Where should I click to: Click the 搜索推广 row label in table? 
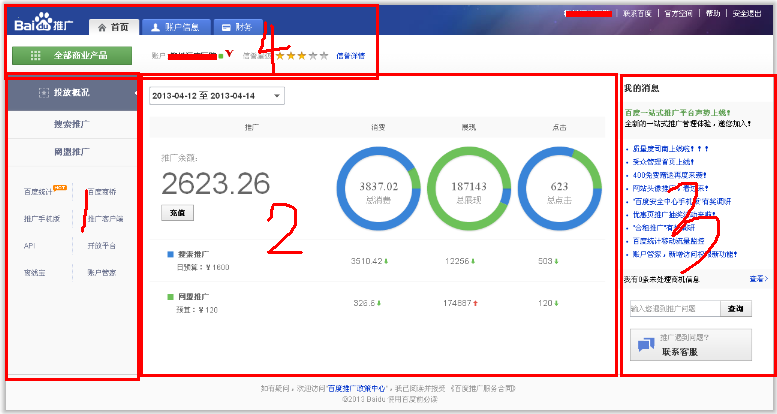193,254
